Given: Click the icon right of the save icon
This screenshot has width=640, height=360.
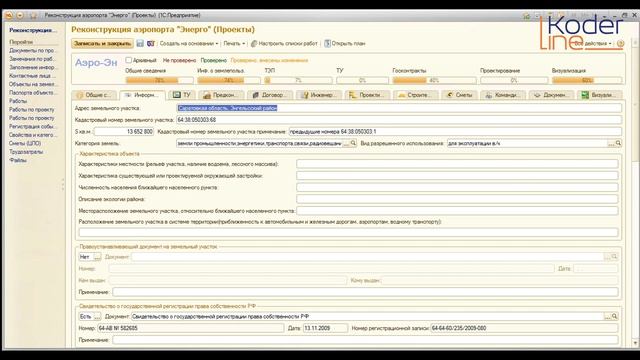Looking at the screenshot, I should click(x=151, y=43).
